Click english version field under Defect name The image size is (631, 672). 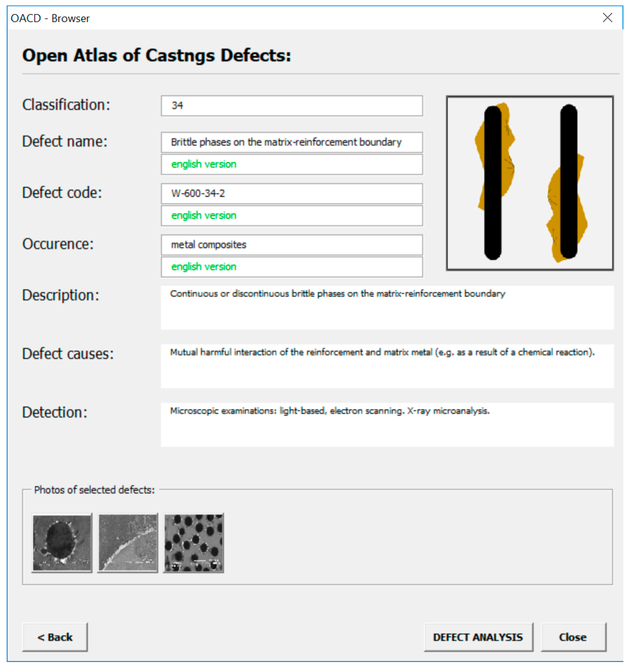[x=291, y=165]
